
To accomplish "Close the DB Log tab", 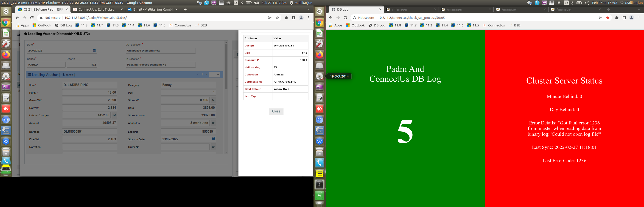I will pyautogui.click(x=380, y=9).
